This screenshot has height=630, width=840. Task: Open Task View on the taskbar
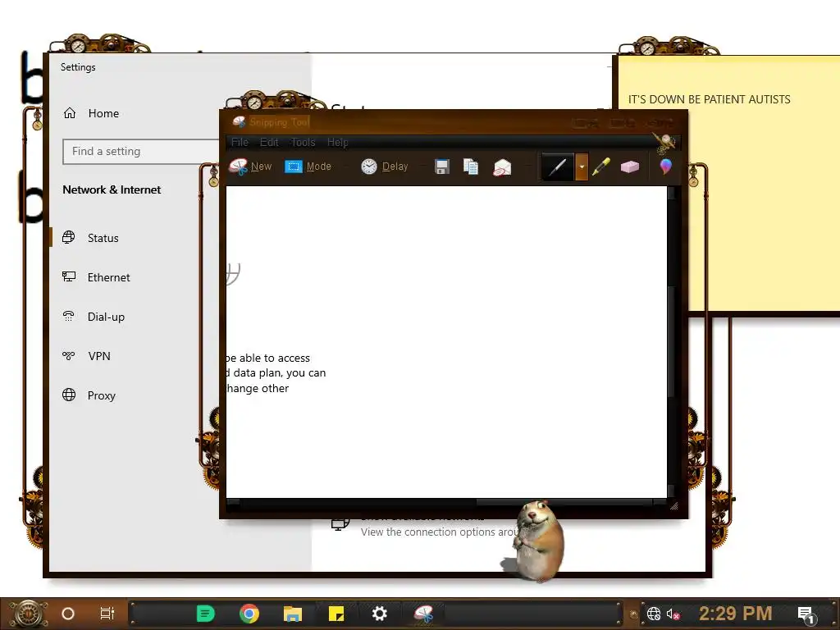(107, 614)
